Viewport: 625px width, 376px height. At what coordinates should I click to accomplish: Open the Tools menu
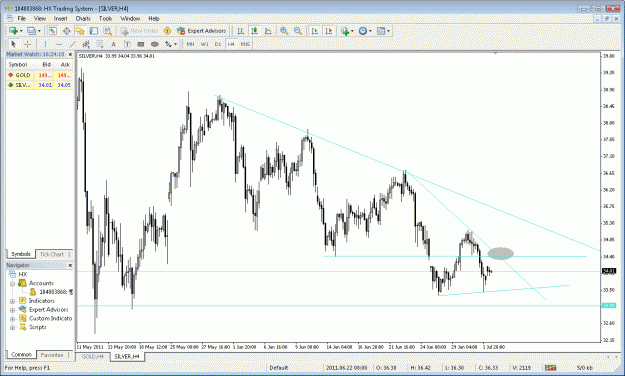click(106, 18)
